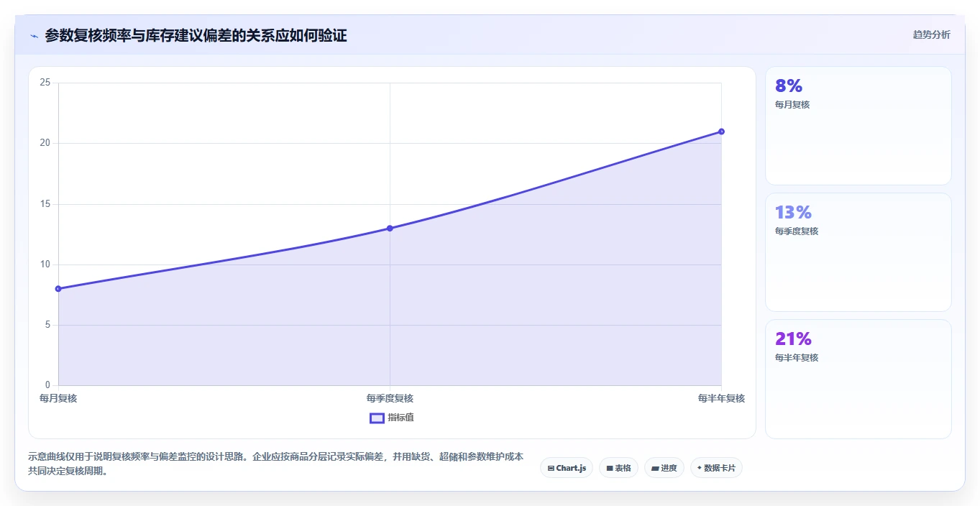Screen dimensions: 980x506
Task: Click the 21% value text
Action: [x=793, y=339]
